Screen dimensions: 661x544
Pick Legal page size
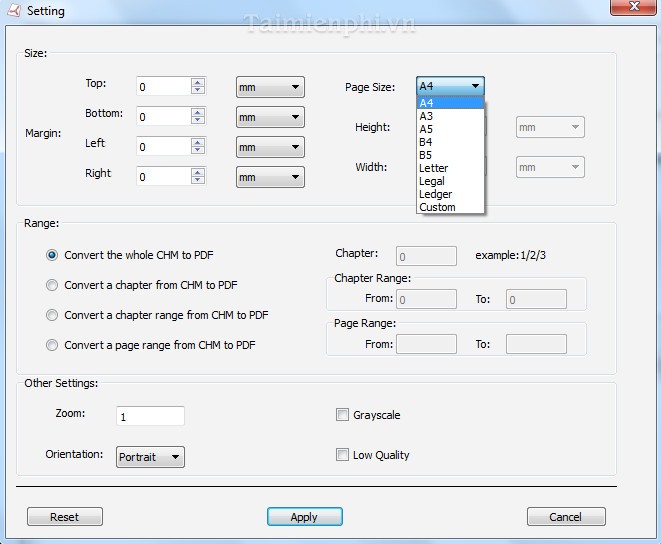[x=450, y=181]
